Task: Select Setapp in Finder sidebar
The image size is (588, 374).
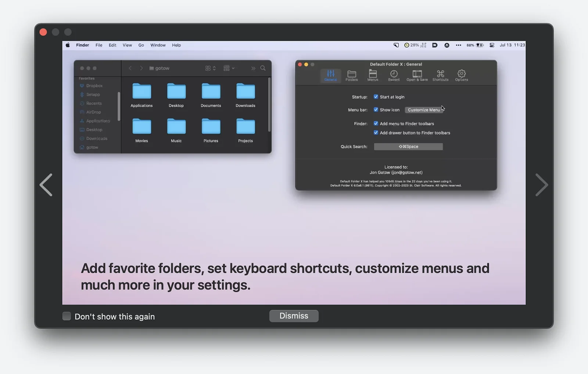Action: click(90, 94)
